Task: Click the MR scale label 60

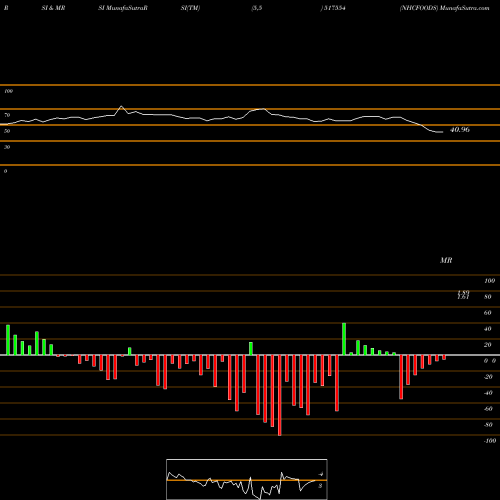Action: tap(488, 313)
